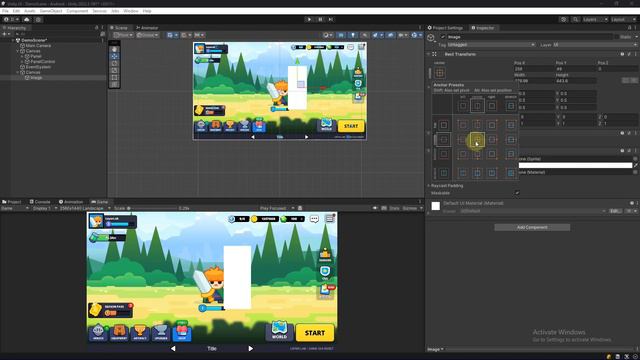
Task: Choose the bottom-center anchor preset
Action: pos(477,154)
